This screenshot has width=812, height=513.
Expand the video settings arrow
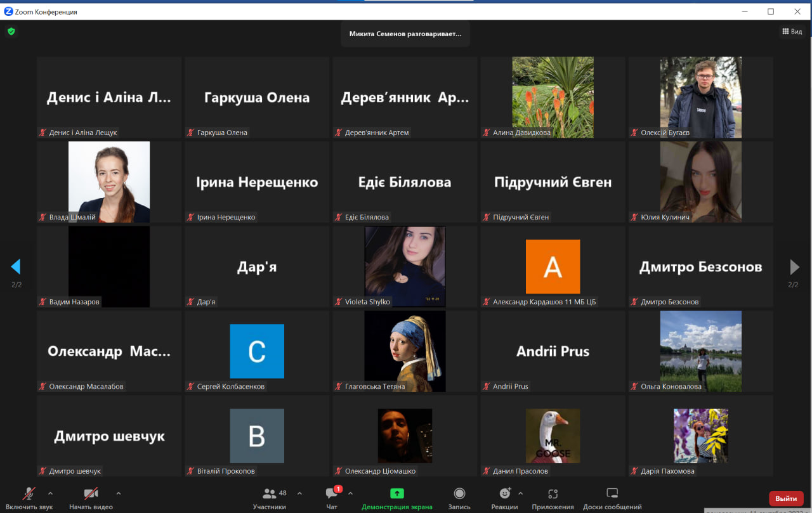click(x=118, y=493)
